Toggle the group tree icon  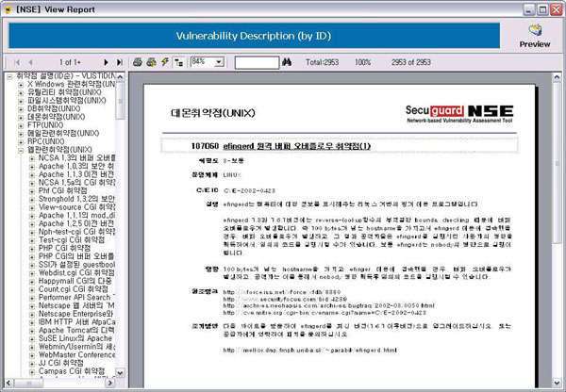[x=179, y=61]
